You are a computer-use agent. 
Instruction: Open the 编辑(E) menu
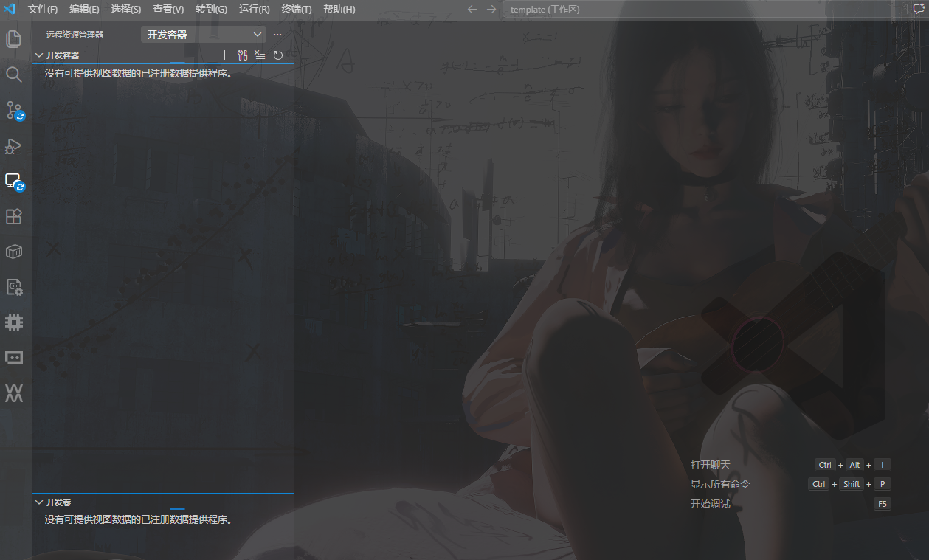coord(84,10)
